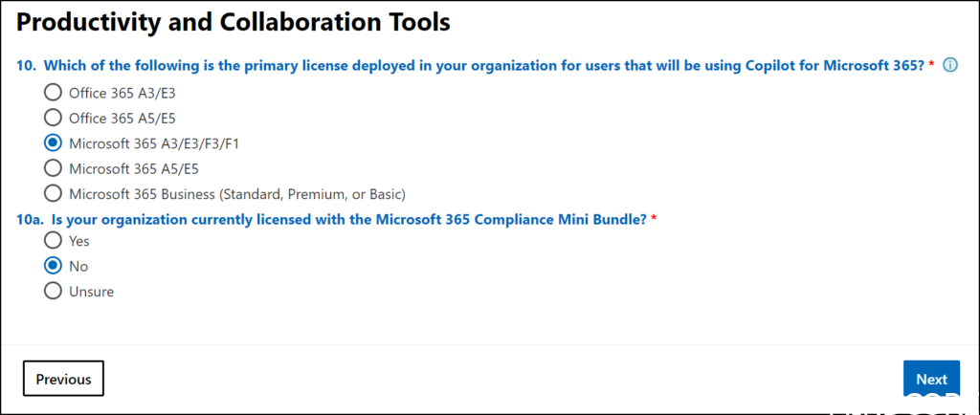Select the Microsoft 365 Business radio button
Screen dimensions: 980x415
pyautogui.click(x=53, y=194)
